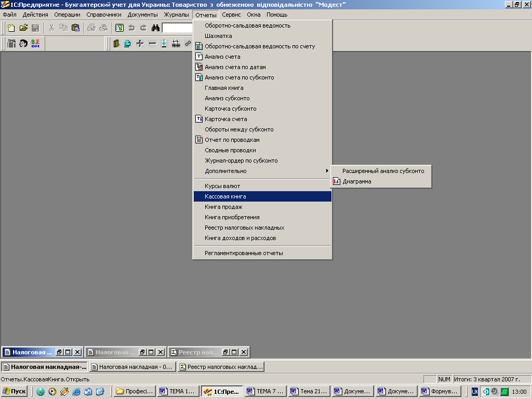Open Реестр налоговых накладных from the menu
Viewport: 532px width, 399px height.
(262, 228)
